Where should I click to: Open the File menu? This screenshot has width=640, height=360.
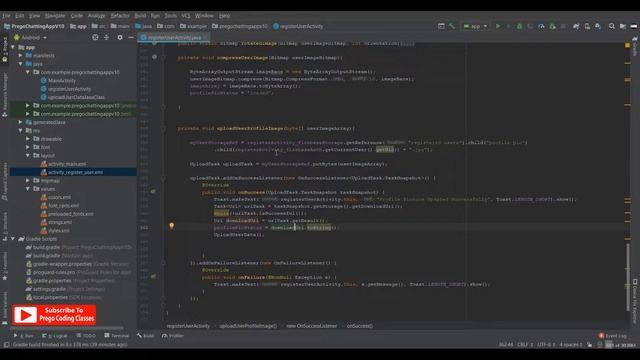pos(6,16)
